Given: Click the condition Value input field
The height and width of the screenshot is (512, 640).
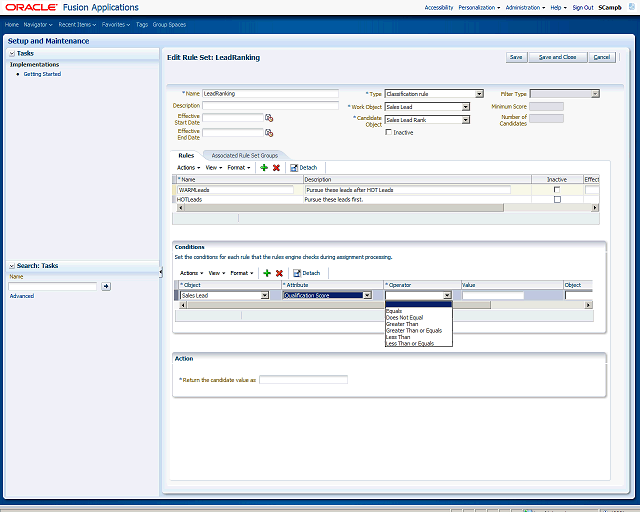Looking at the screenshot, I should click(x=493, y=295).
